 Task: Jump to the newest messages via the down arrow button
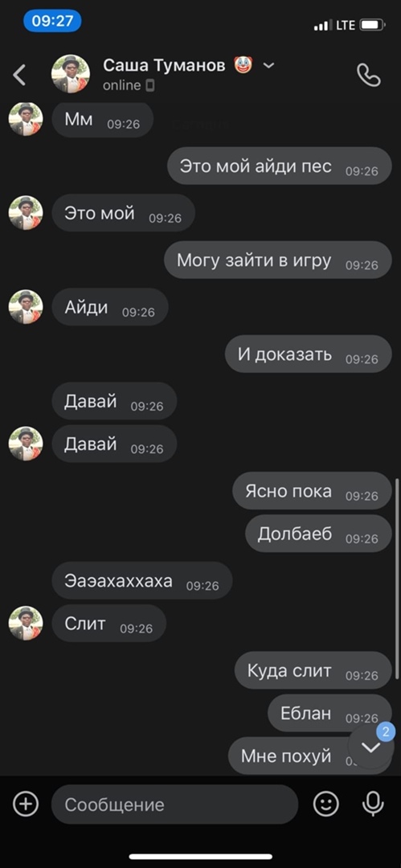370,747
